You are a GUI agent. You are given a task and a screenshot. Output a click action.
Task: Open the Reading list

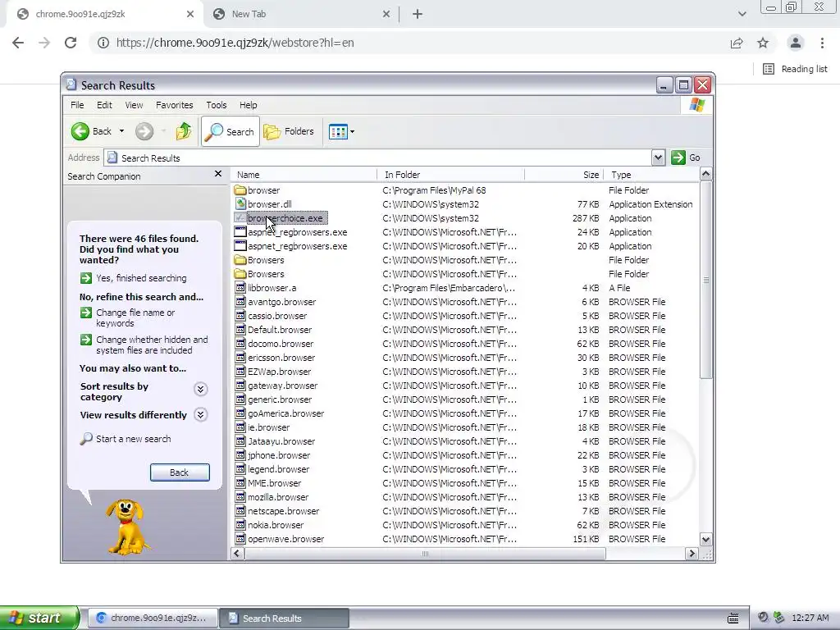(x=796, y=69)
